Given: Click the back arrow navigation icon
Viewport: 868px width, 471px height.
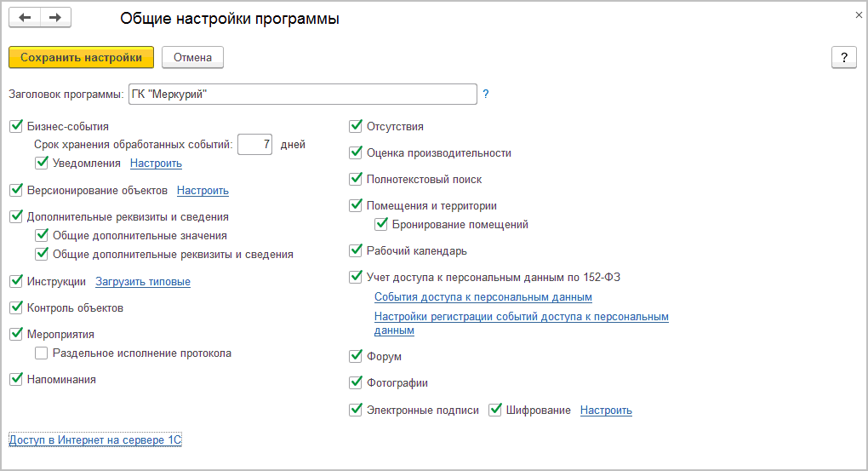Looking at the screenshot, I should [25, 18].
